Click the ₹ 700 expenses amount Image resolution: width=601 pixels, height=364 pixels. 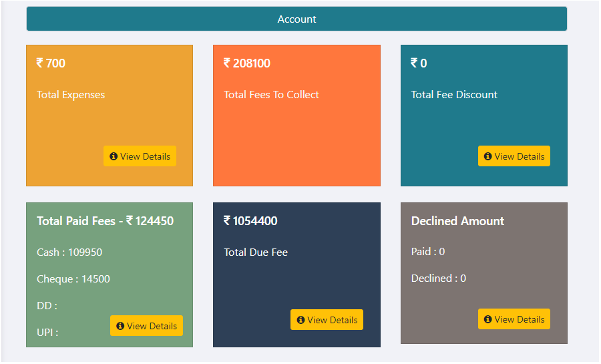[51, 63]
